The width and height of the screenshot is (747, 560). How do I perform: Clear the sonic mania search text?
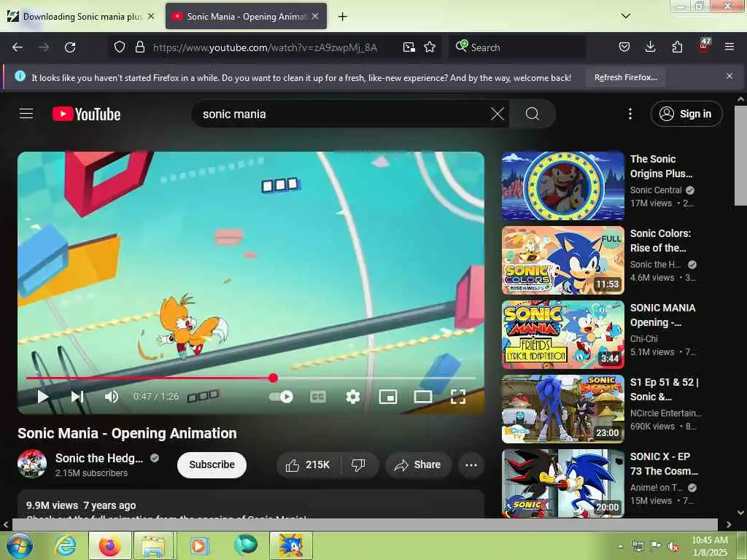tap(497, 114)
